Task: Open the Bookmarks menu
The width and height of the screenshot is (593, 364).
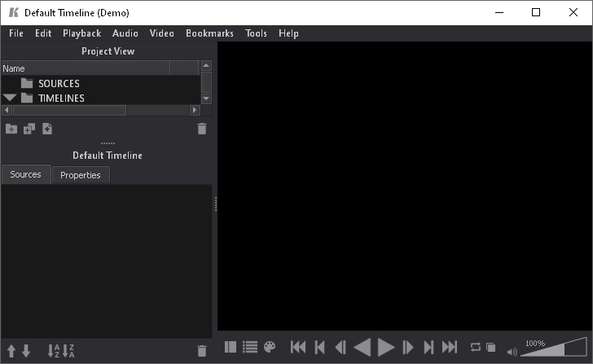Action: [209, 33]
